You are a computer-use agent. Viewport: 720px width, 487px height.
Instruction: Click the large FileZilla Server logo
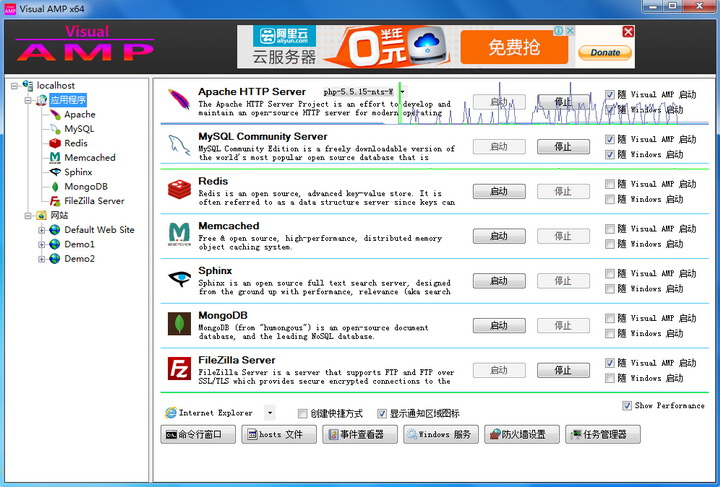pos(179,368)
